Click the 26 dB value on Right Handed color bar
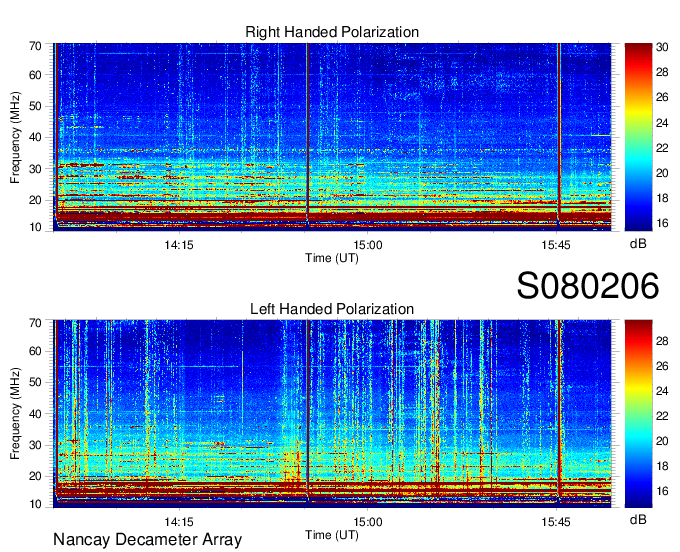680x552 pixels. pos(663,97)
